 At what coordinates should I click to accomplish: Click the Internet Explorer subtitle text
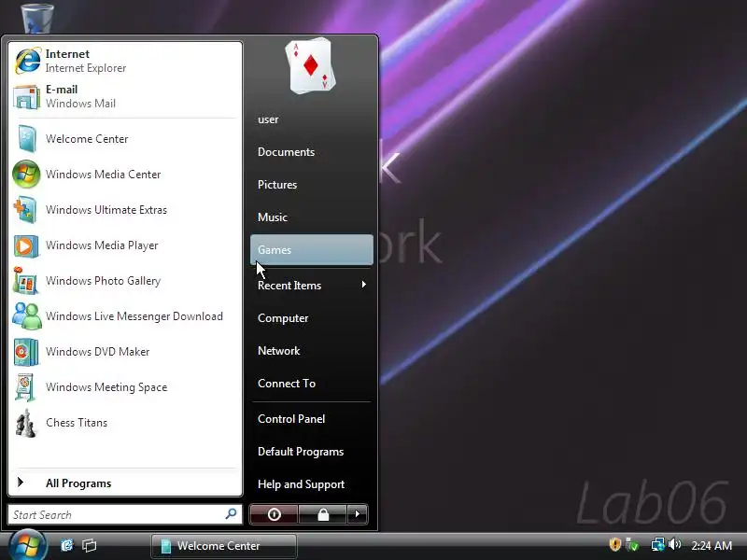[86, 68]
